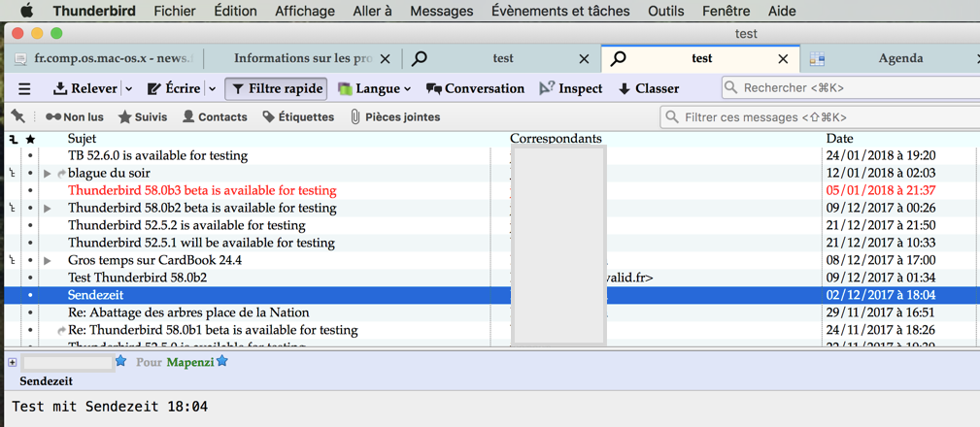Toggle the Suivis starred filter
This screenshot has height=427, width=980.
click(143, 116)
